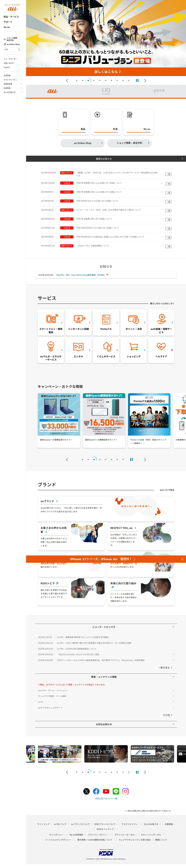Pause the bottom KDDI banner carousel
The width and height of the screenshot is (186, 868).
137,772
